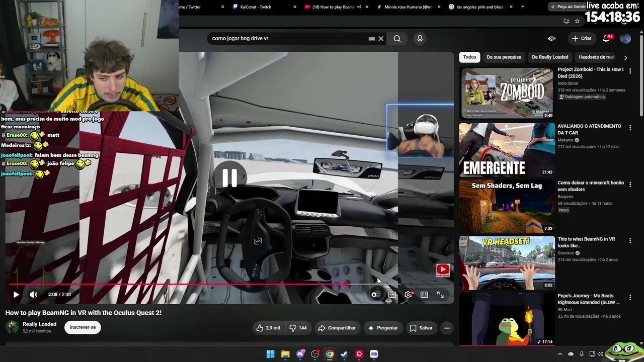Click the red subscribe watermark on video

[443, 270]
